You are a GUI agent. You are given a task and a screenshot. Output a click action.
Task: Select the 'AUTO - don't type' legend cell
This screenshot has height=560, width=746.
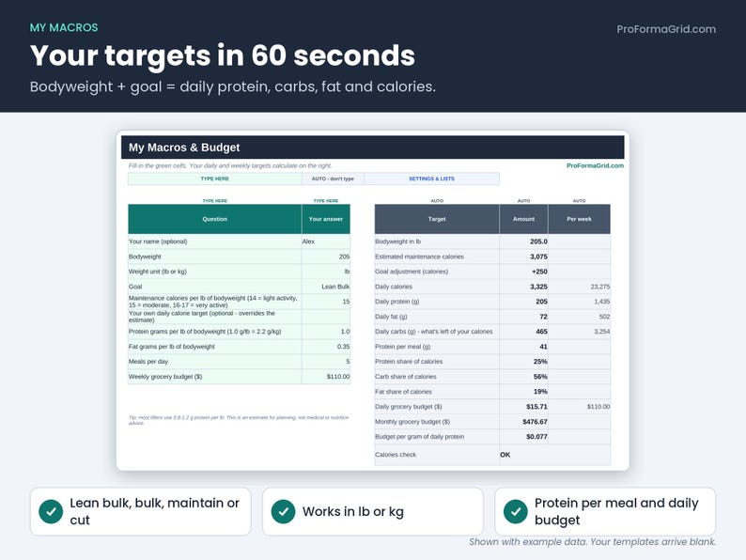[333, 179]
